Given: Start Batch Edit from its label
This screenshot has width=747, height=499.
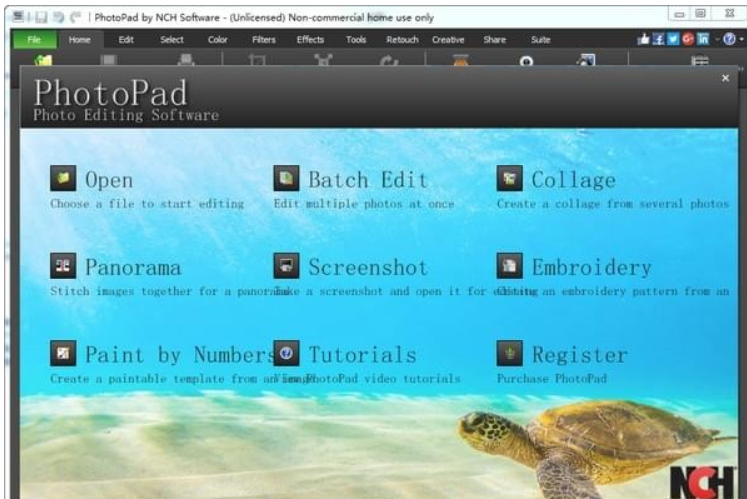Looking at the screenshot, I should tap(368, 180).
